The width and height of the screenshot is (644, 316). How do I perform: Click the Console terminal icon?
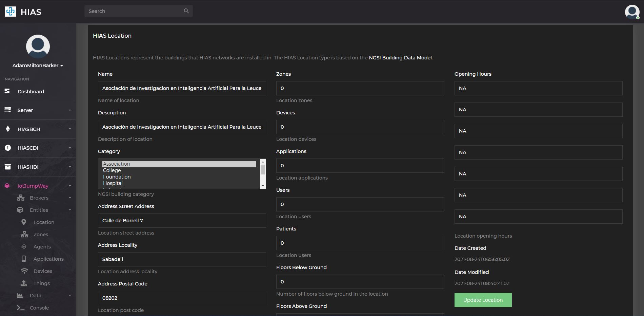(21, 308)
